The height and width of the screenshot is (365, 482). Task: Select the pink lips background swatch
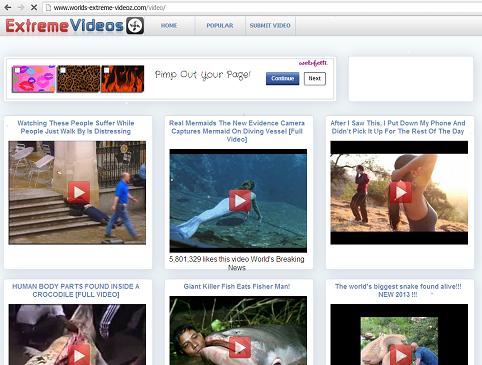pos(34,79)
